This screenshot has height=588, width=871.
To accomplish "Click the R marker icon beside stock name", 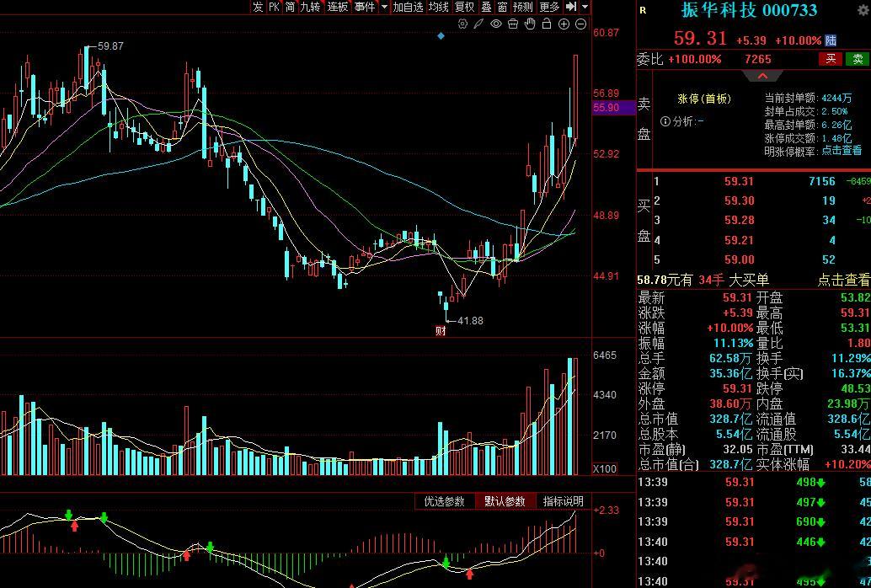I will pos(643,10).
